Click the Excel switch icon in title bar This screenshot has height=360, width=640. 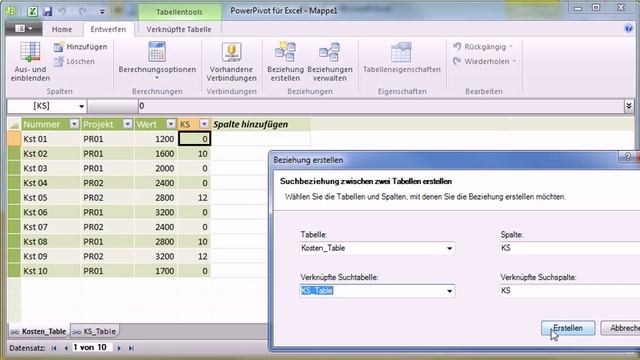[32, 11]
